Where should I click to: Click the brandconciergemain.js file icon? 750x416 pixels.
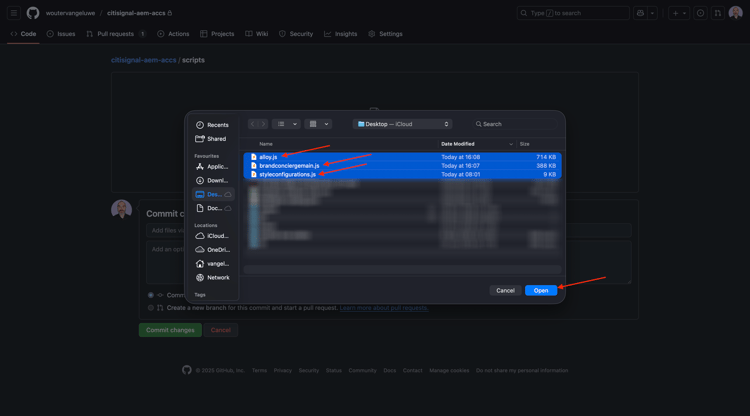[x=254, y=166]
